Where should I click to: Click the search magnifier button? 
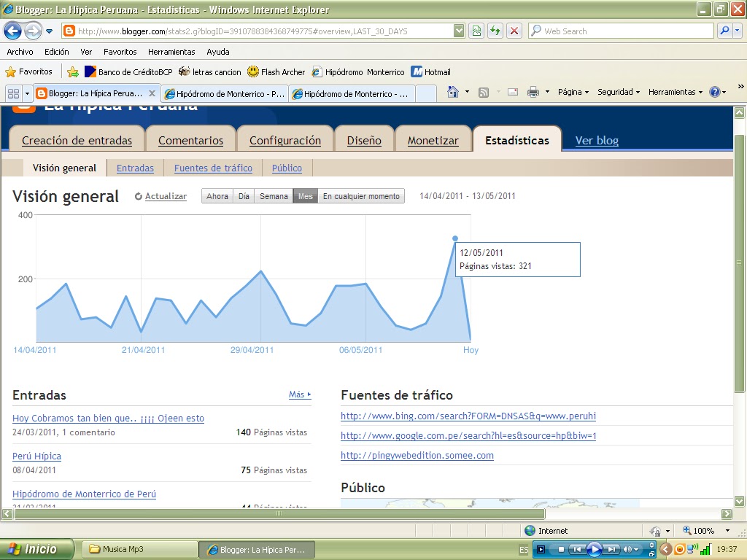click(x=724, y=31)
